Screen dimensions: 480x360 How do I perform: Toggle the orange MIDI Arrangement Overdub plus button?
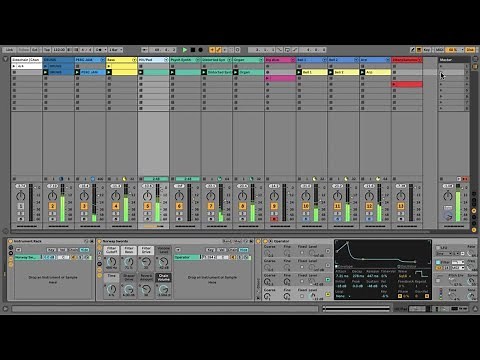coord(212,50)
